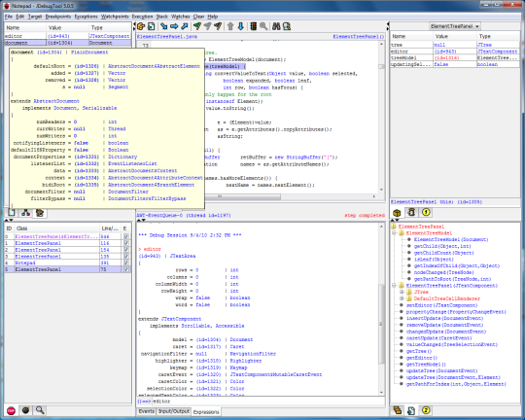Select the house tab icon above stack table
Screen dimensions: 525x420
40,213
